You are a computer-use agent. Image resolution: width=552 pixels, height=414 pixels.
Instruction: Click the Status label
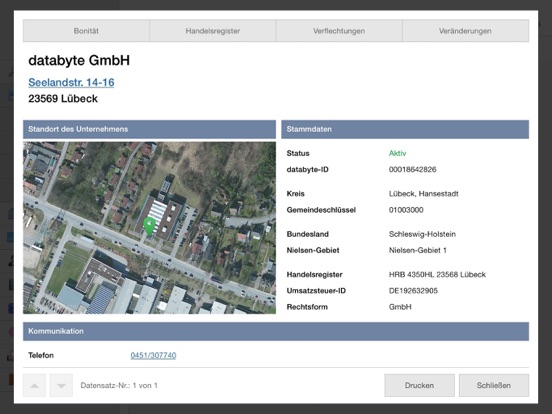pos(298,153)
